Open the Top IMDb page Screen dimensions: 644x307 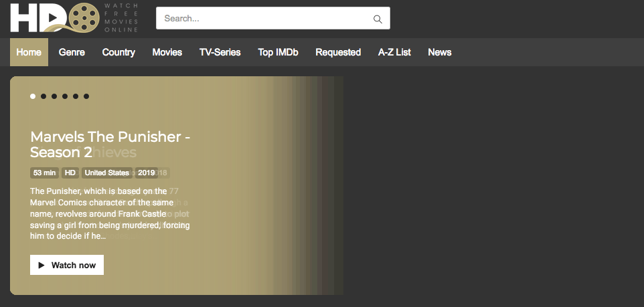[x=278, y=52]
